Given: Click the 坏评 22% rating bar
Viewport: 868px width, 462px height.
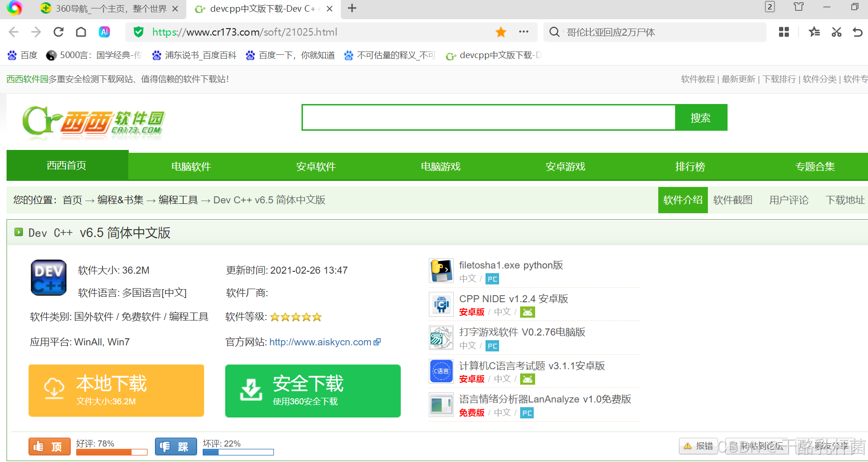Looking at the screenshot, I should click(x=238, y=452).
